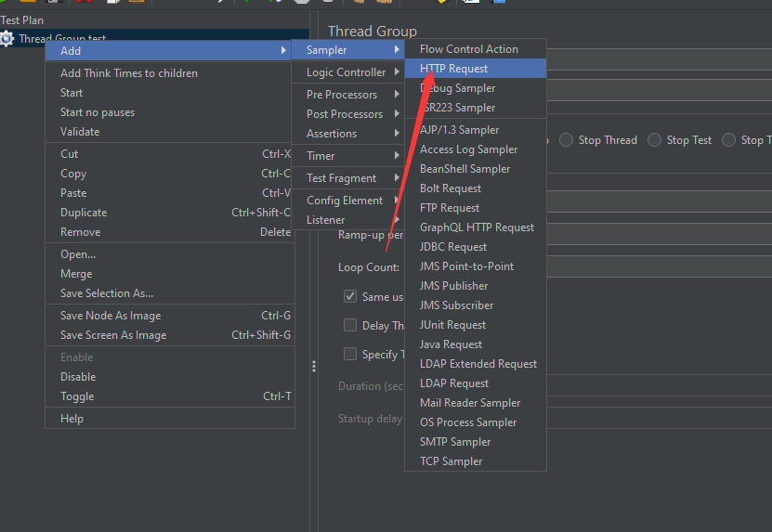Pick the TCP Sampler entry

click(451, 461)
